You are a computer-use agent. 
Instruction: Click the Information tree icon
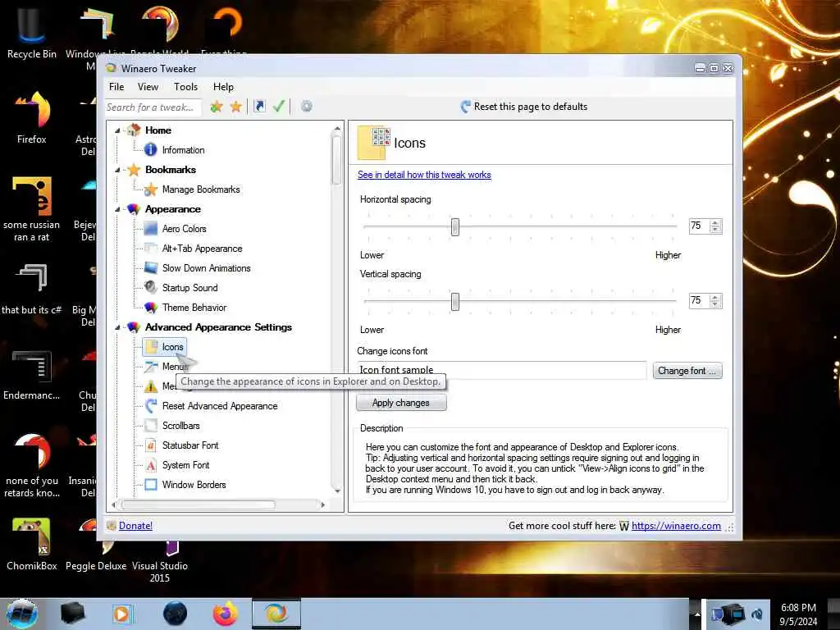151,150
